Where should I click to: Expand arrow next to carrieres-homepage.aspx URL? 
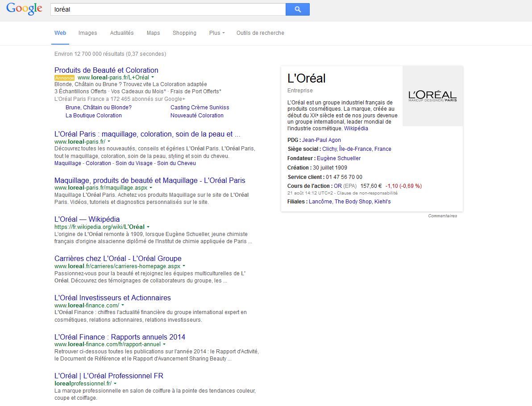(184, 266)
